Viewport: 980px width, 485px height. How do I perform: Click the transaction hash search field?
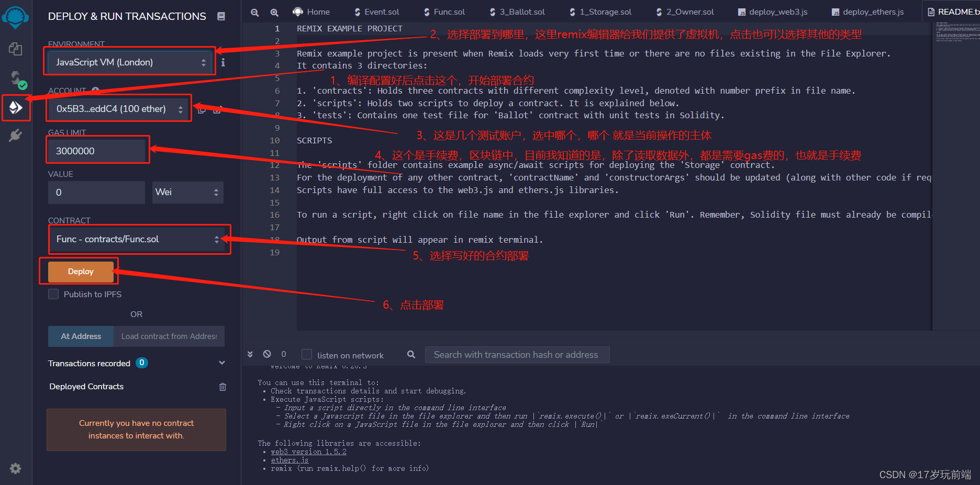[517, 355]
